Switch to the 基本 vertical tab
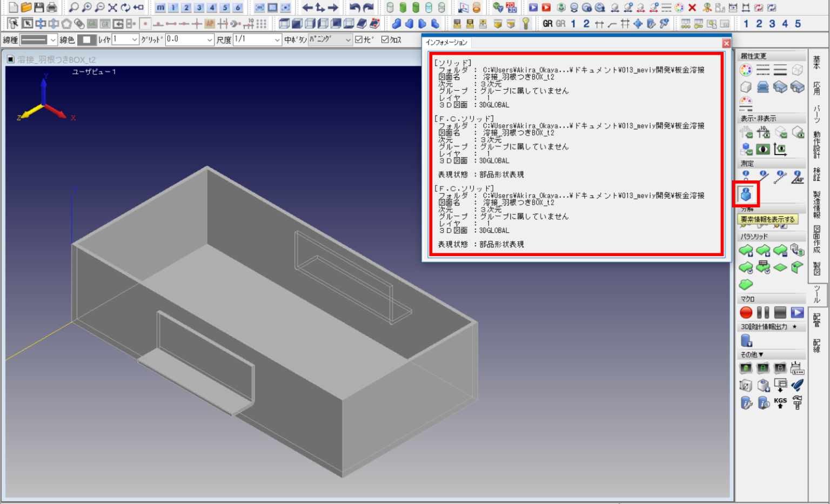 click(x=816, y=62)
